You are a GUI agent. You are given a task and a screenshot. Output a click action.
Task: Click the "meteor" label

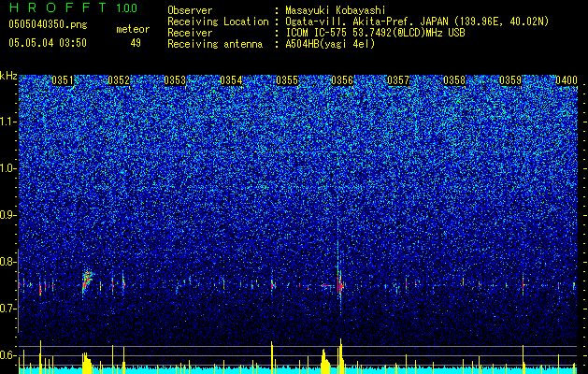tap(133, 29)
